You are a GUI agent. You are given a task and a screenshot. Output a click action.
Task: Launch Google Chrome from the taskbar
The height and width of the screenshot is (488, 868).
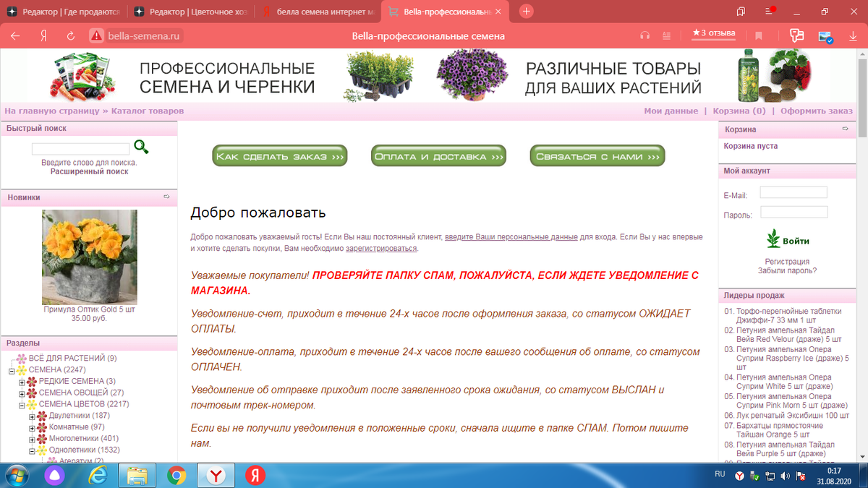[176, 475]
